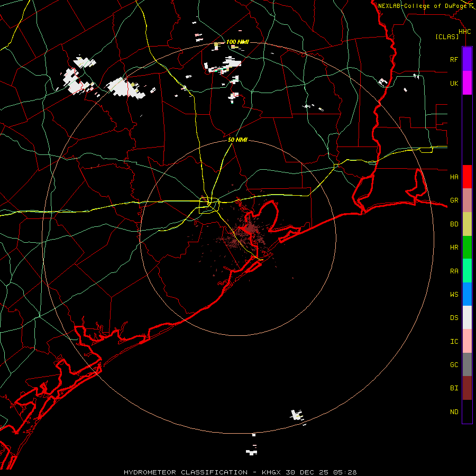Click the UK legend label
The image size is (476, 476).
[454, 83]
